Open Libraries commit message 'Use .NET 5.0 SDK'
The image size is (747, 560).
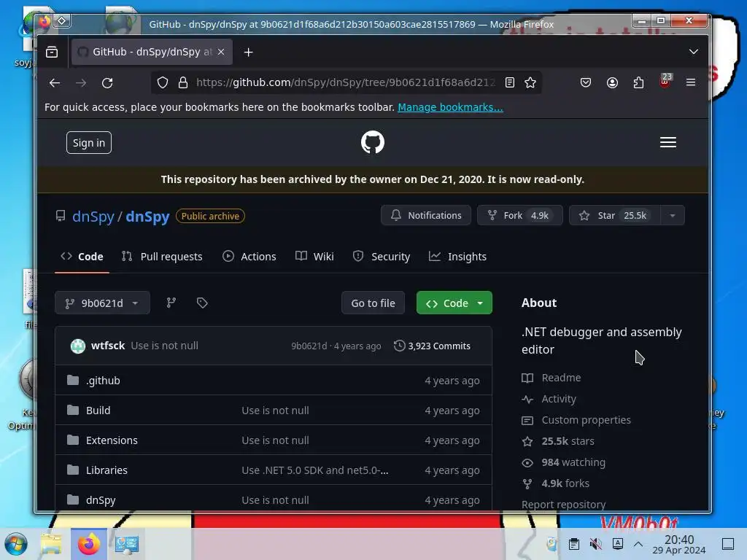point(315,470)
